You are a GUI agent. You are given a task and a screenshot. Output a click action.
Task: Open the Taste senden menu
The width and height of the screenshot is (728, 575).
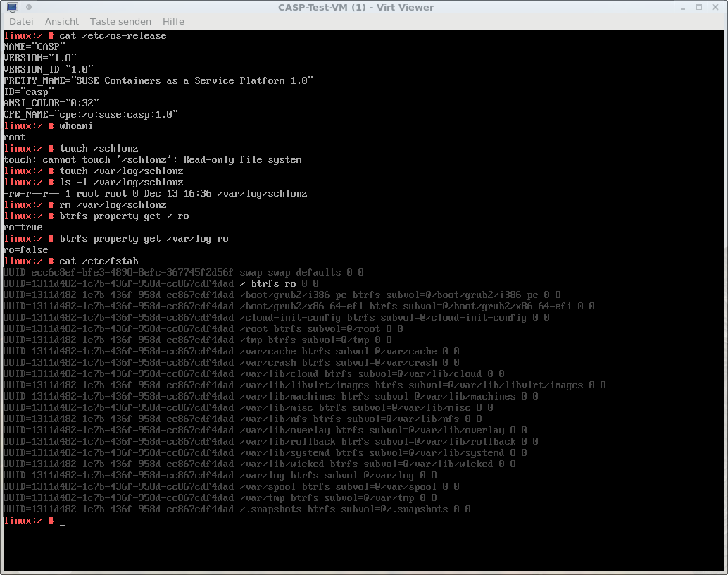point(120,22)
